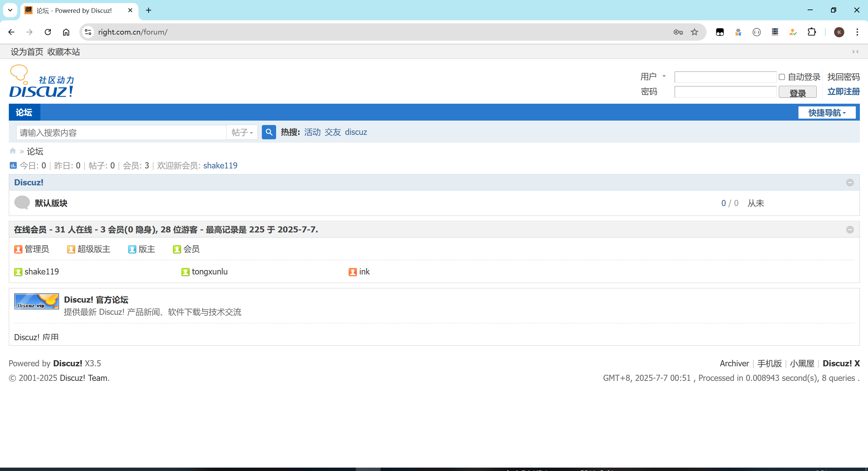Screen dimensions: 868x471
Task: Click the browser back arrow
Action: click(x=11, y=32)
